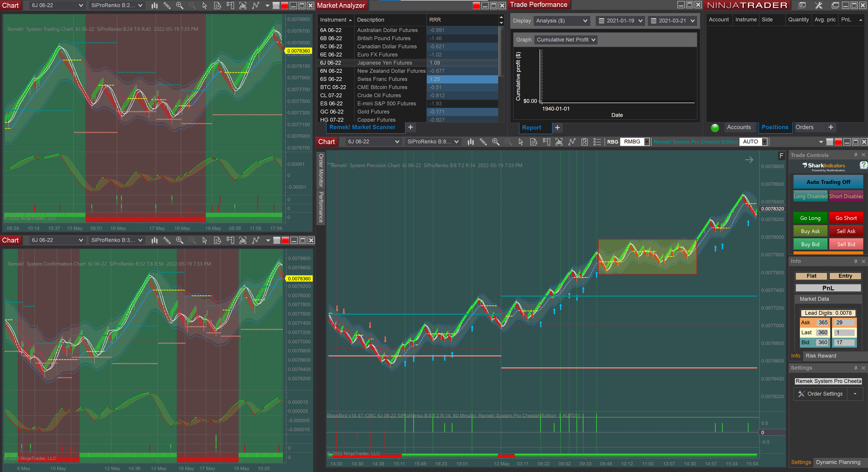
Task: Toggle Long Disabled button
Action: (x=810, y=197)
